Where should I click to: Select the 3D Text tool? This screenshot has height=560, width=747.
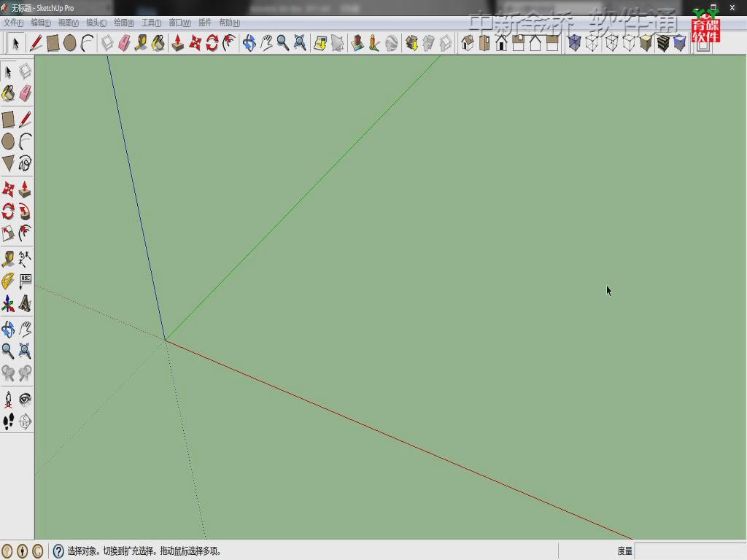tap(26, 303)
